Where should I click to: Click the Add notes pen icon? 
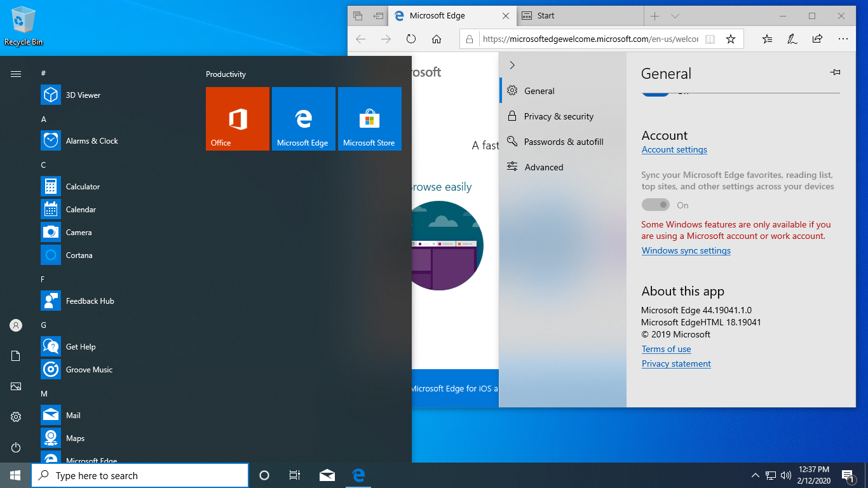click(792, 39)
